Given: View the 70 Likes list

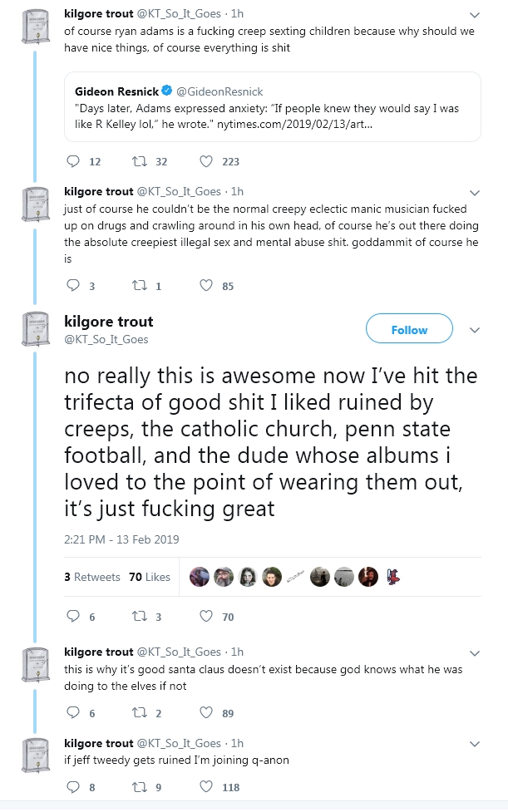Looking at the screenshot, I should click(150, 577).
